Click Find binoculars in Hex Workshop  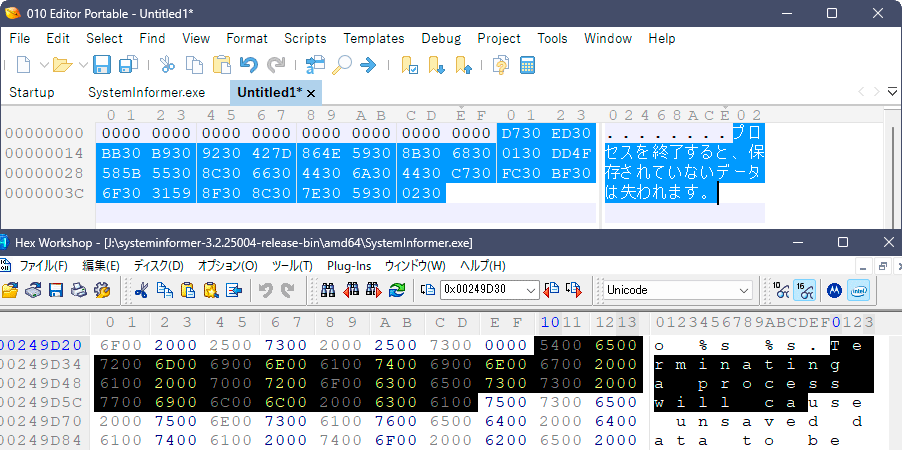(328, 290)
